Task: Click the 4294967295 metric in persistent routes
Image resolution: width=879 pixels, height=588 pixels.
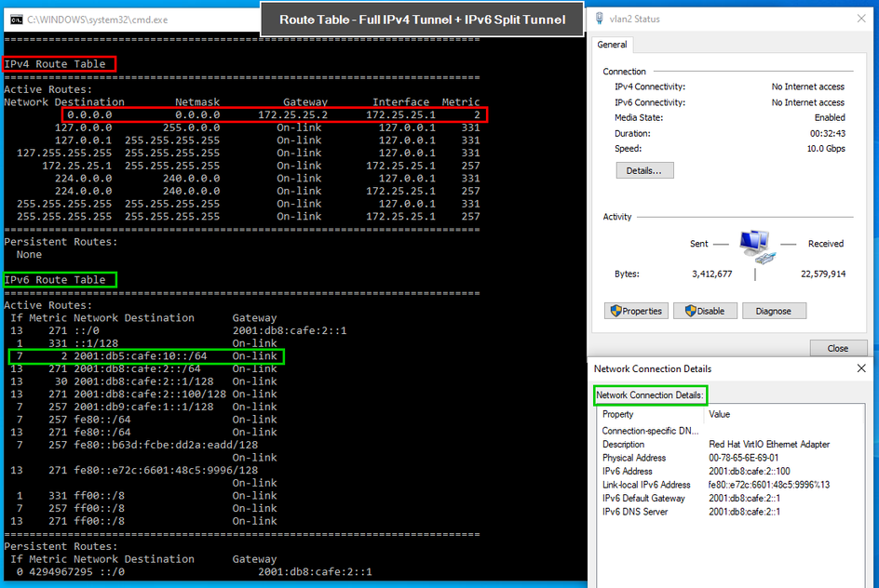Action: point(61,572)
